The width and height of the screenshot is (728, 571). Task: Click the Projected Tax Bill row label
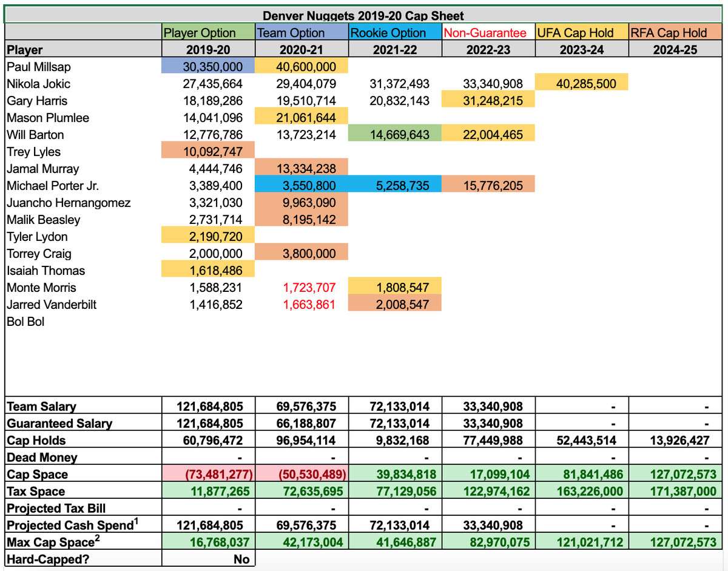click(84, 508)
